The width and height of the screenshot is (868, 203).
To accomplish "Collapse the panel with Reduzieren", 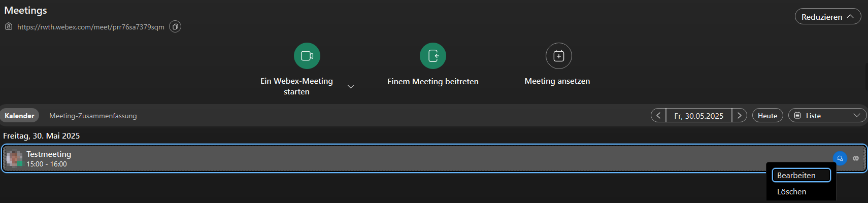I will click(x=827, y=17).
